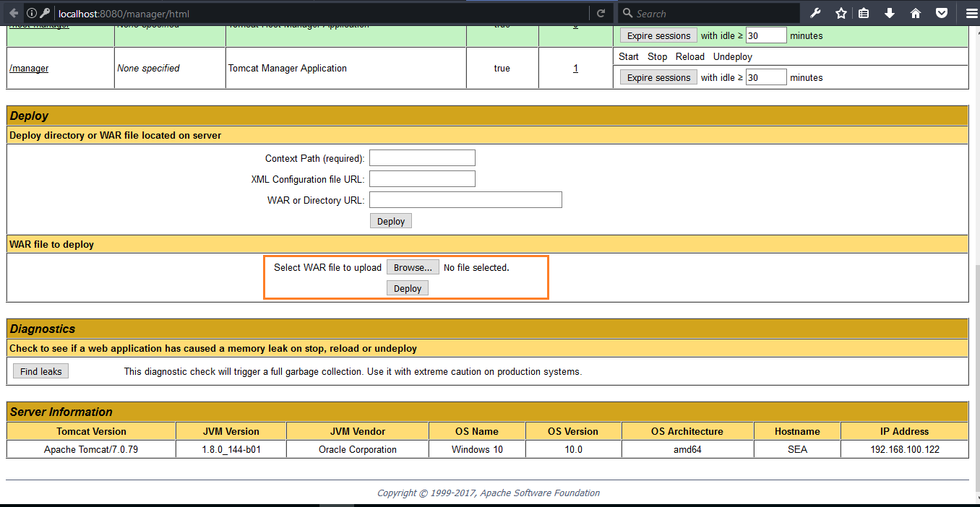Click the 'Deploy' section heading
This screenshot has height=507, width=980.
[30, 116]
